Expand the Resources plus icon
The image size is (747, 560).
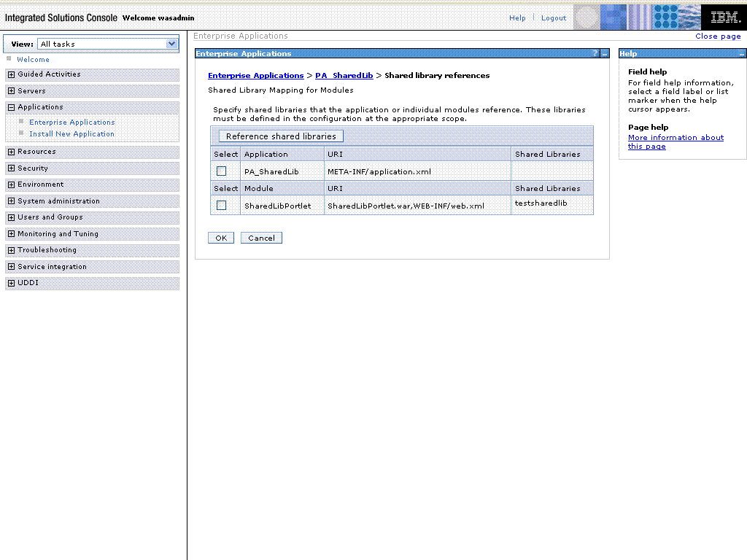(12, 152)
